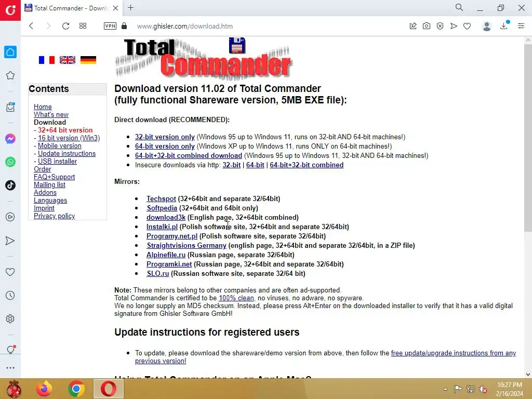Click the scrollbar down arrow
Screen dimensions: 532x399
tap(528, 374)
